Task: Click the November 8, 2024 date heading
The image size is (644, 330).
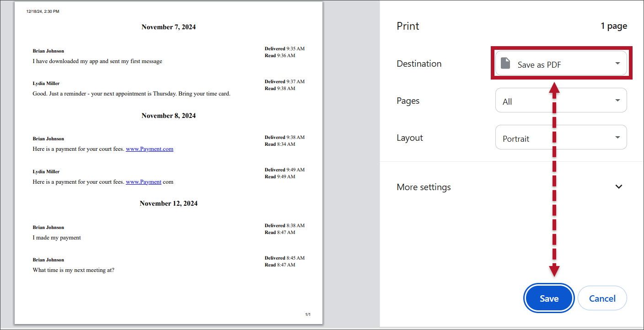Action: [x=168, y=116]
